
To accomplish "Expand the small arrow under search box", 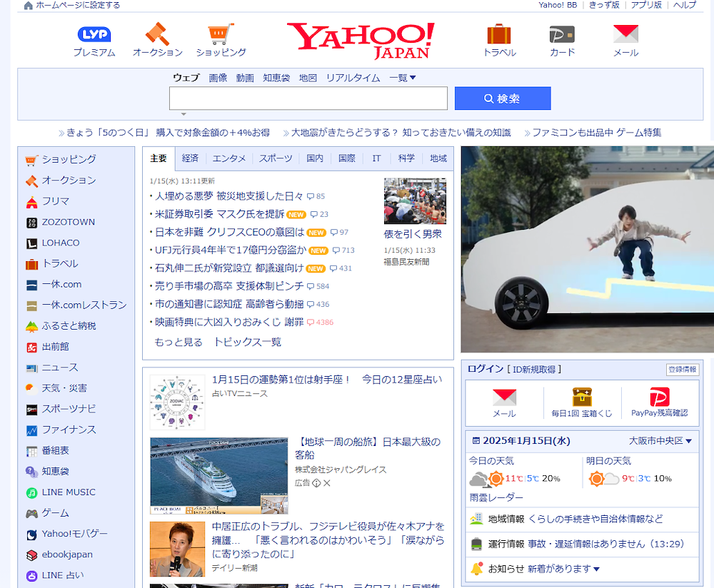I will pos(183,114).
